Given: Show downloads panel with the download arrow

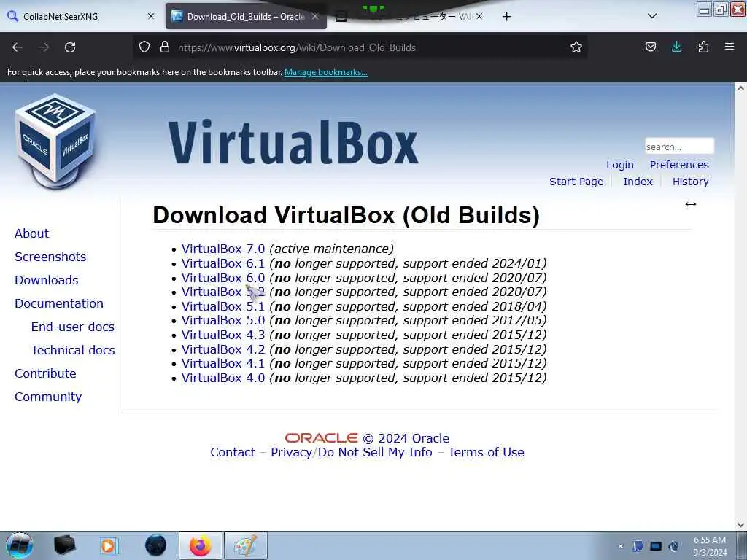Looking at the screenshot, I should pos(676,47).
